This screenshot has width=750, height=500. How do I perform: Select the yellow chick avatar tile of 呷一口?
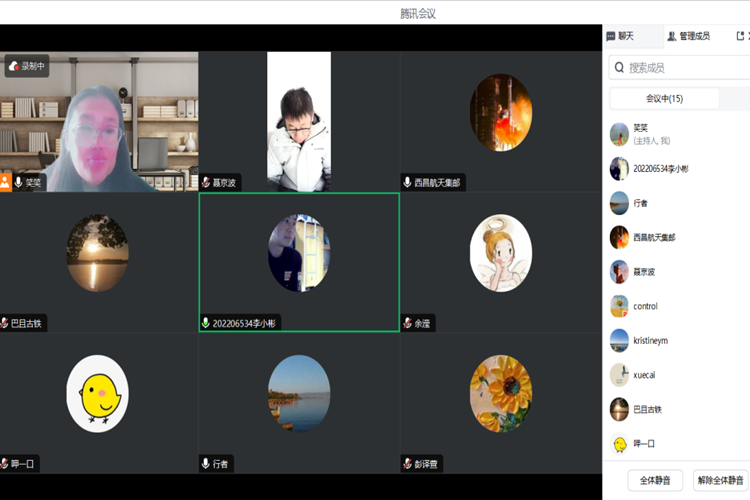coord(97,393)
